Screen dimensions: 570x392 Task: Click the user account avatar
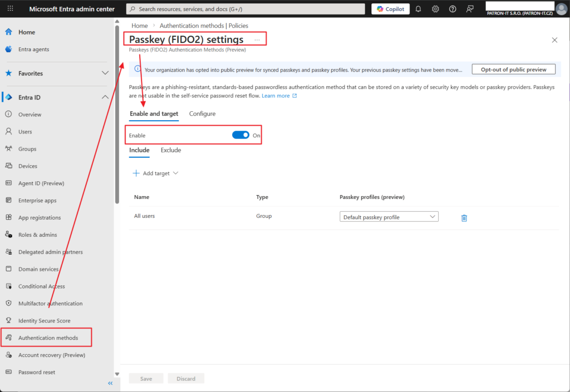pos(561,9)
